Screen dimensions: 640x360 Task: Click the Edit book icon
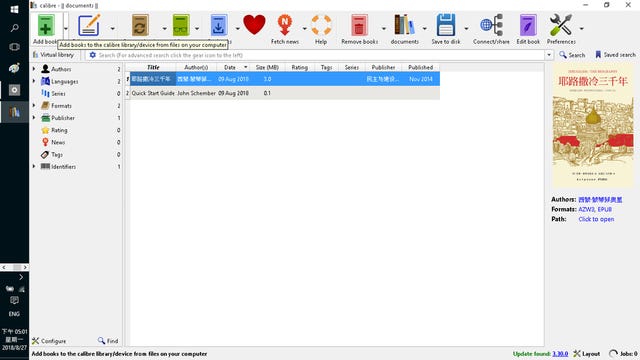[x=528, y=25]
